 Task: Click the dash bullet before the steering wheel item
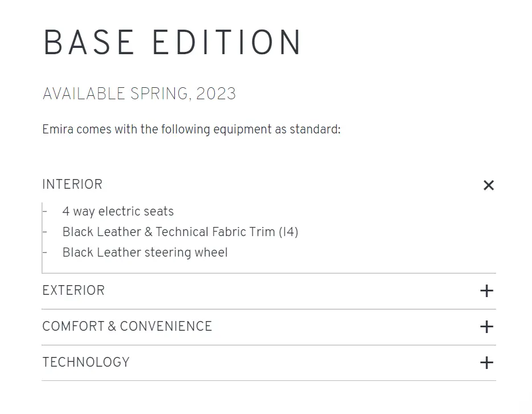coord(44,253)
